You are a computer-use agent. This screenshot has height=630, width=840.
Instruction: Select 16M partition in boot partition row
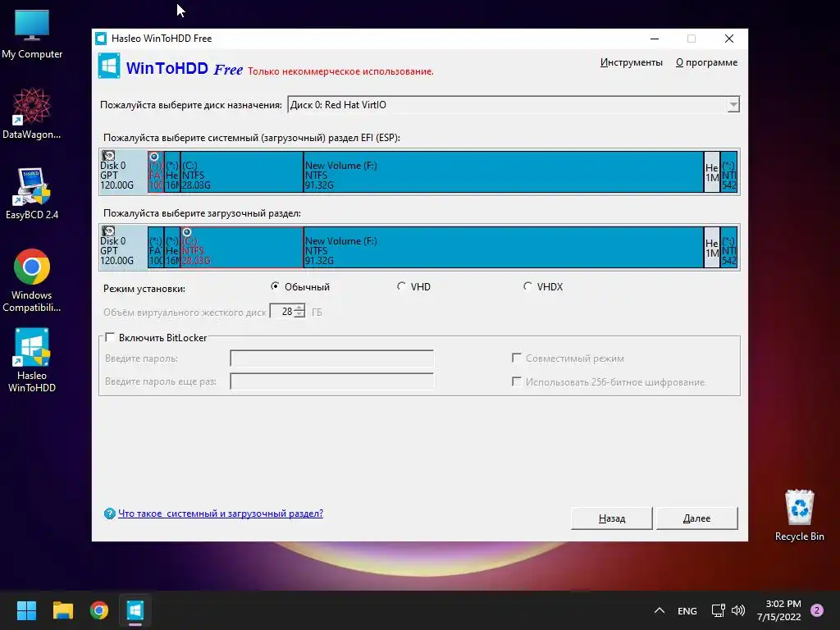coord(172,247)
